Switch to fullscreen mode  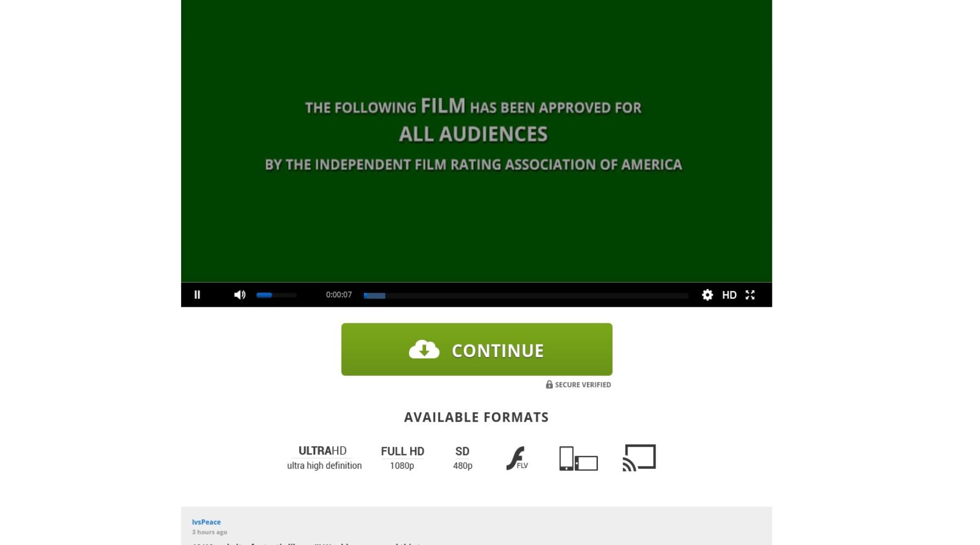pyautogui.click(x=750, y=295)
